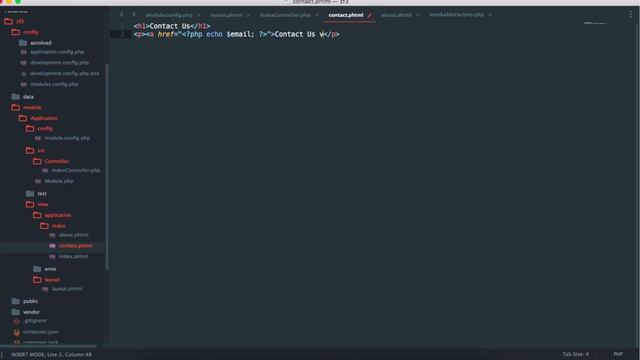Switch to the IndexController.php tab

pos(285,15)
